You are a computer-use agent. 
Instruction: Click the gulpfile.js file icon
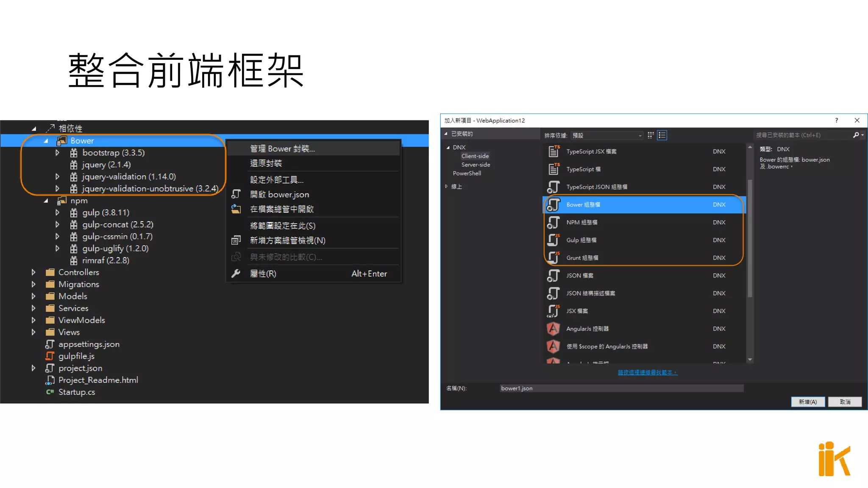(x=50, y=356)
